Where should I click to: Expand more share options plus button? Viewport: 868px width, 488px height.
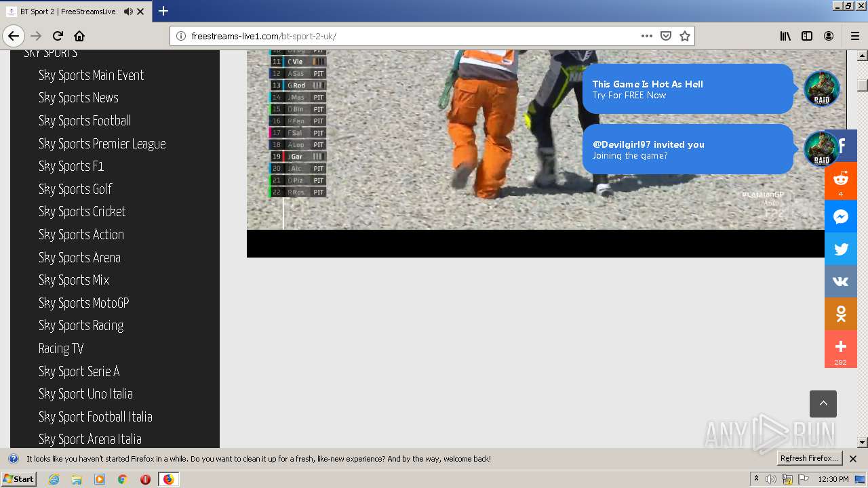pyautogui.click(x=841, y=349)
